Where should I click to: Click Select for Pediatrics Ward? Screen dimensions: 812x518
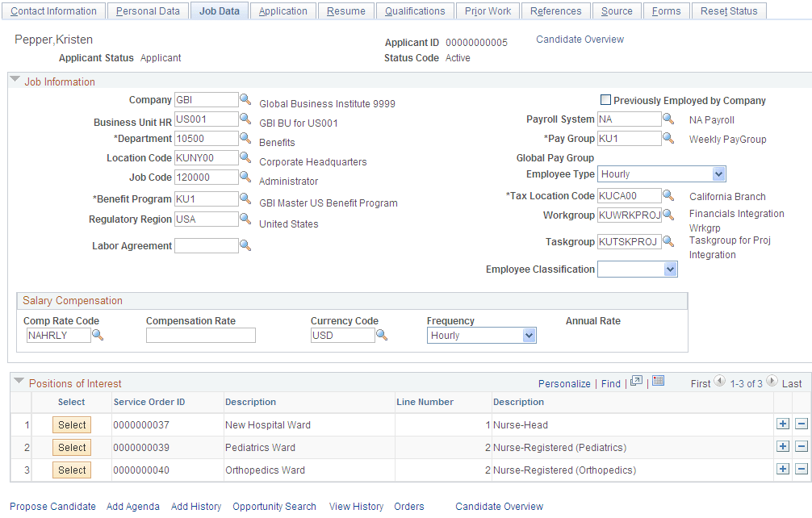point(71,447)
